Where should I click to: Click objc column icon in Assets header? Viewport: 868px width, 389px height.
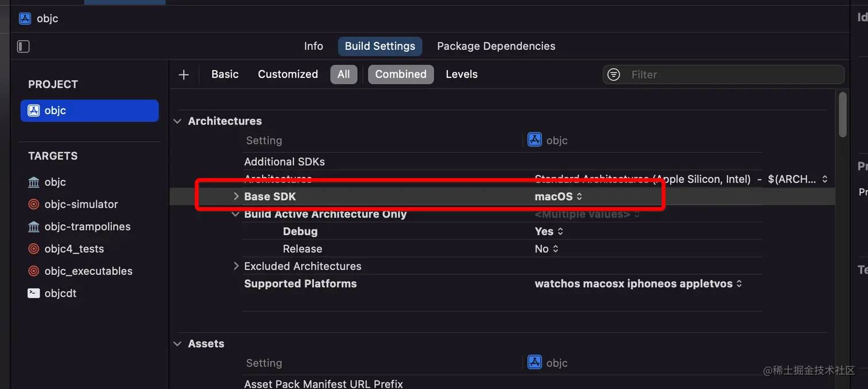[534, 363]
